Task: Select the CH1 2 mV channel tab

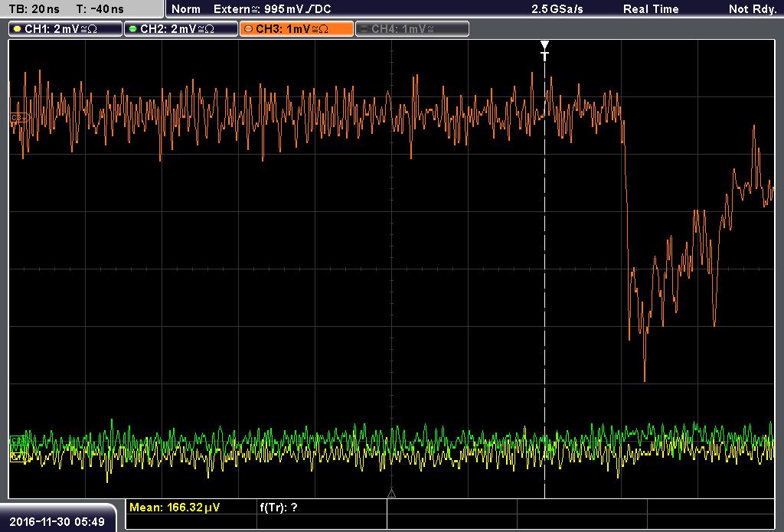Action: click(x=66, y=29)
